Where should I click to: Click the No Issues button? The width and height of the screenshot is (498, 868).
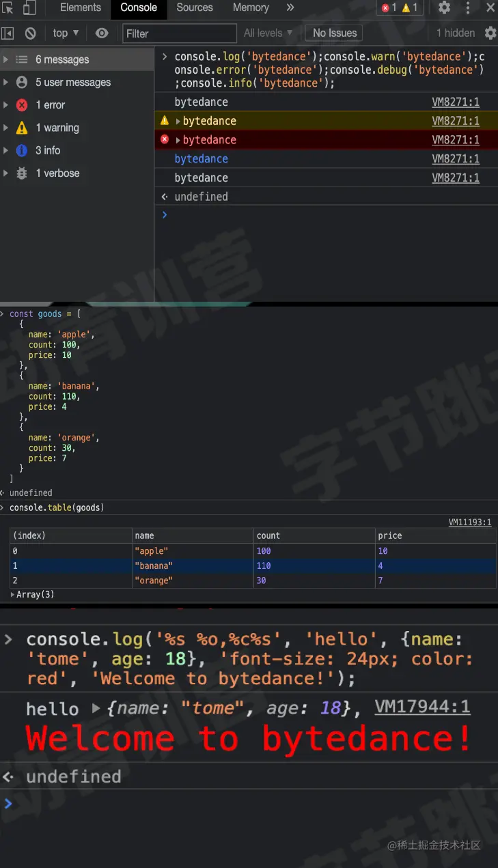point(335,33)
